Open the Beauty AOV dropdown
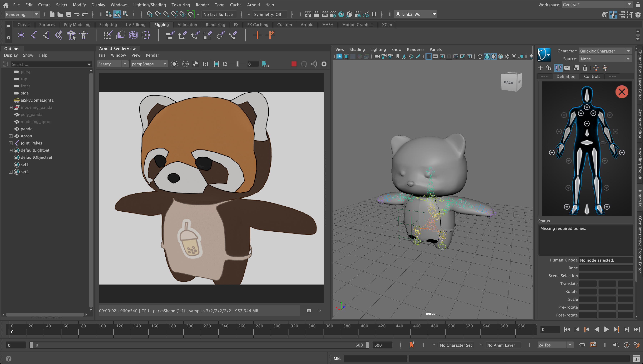 click(x=113, y=64)
